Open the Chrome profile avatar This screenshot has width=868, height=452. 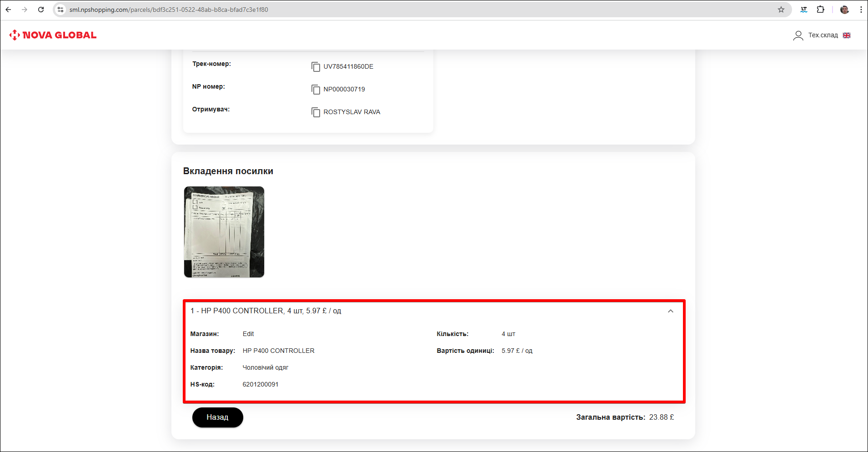coord(844,10)
